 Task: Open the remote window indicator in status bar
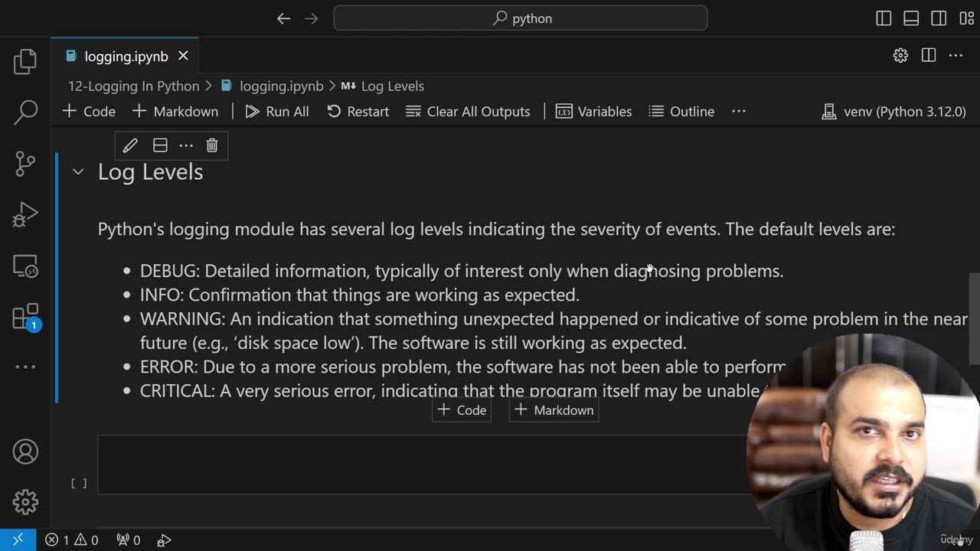[18, 540]
